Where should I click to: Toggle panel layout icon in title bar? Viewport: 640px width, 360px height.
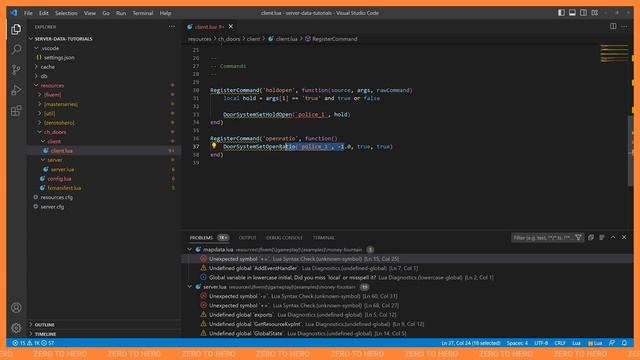point(573,13)
